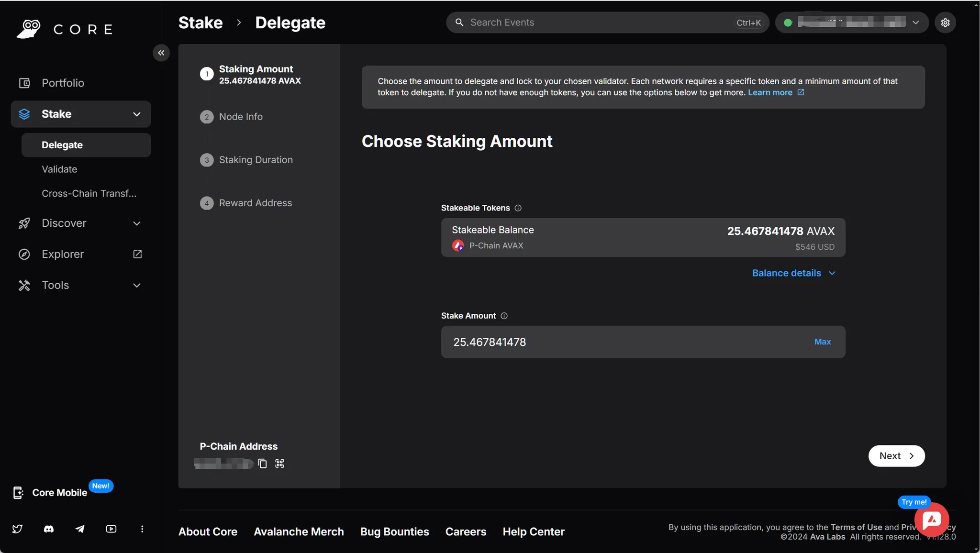
Task: Collapse the Stake navigation group
Action: [136, 114]
